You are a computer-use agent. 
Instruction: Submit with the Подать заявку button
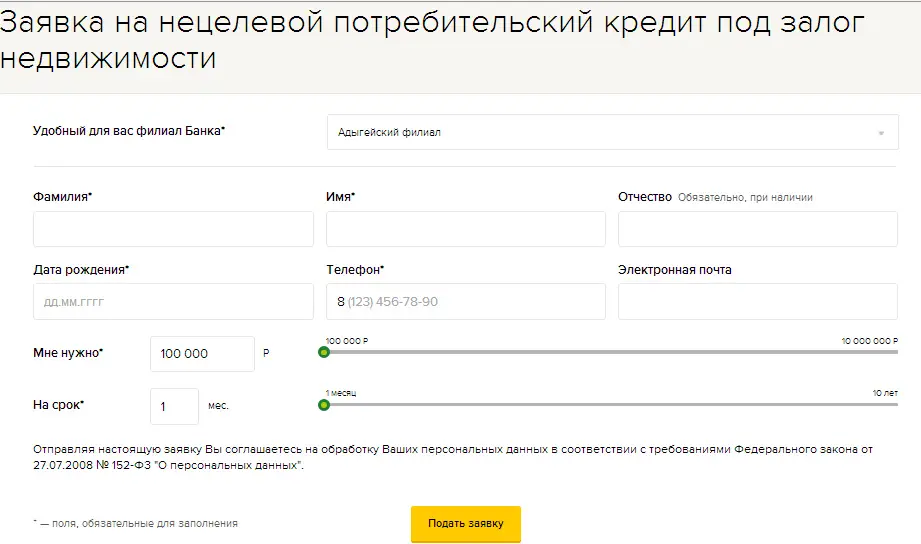(466, 523)
